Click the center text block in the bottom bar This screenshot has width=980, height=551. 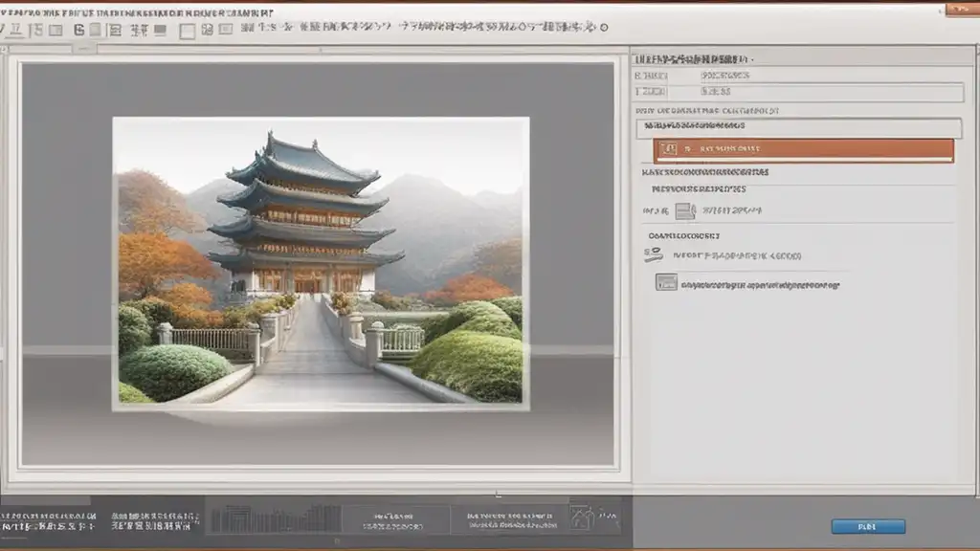pos(392,519)
